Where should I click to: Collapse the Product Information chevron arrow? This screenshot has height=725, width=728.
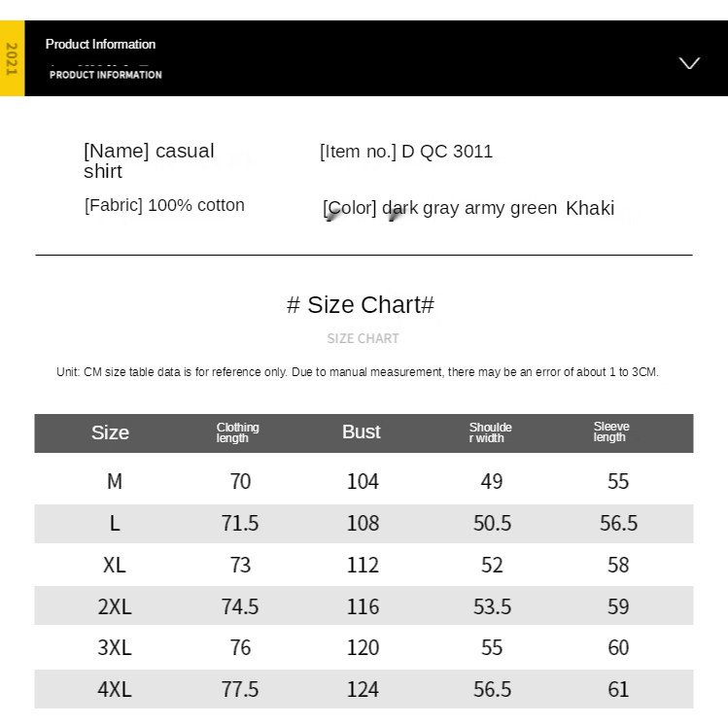point(689,62)
